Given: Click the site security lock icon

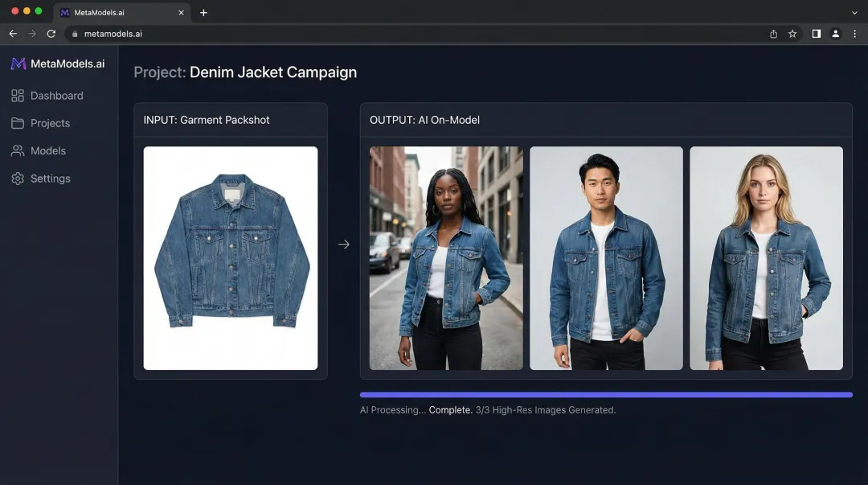Looking at the screenshot, I should (x=75, y=34).
